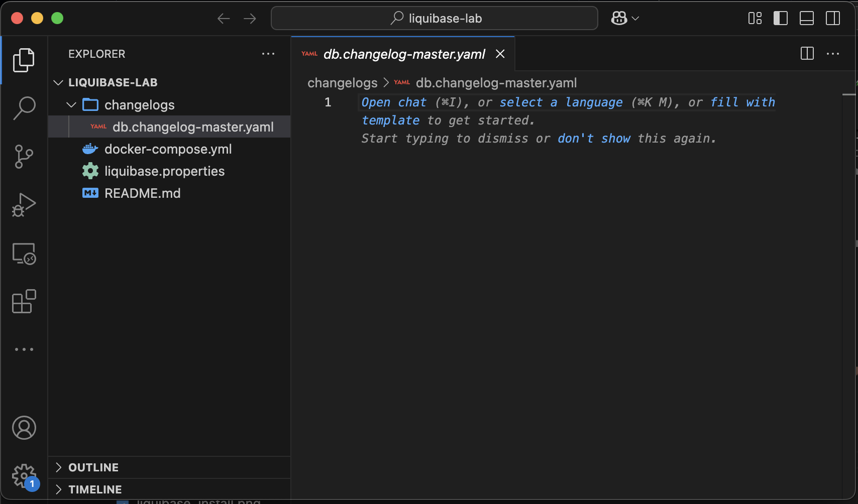Open the Copilot chat icon
Viewport: 858px width, 504px height.
coord(619,19)
